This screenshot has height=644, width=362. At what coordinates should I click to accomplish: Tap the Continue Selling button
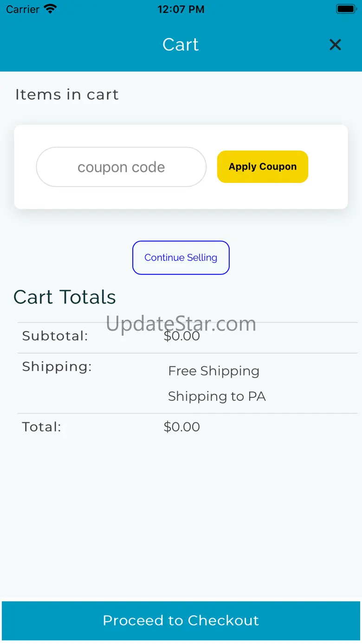181,258
